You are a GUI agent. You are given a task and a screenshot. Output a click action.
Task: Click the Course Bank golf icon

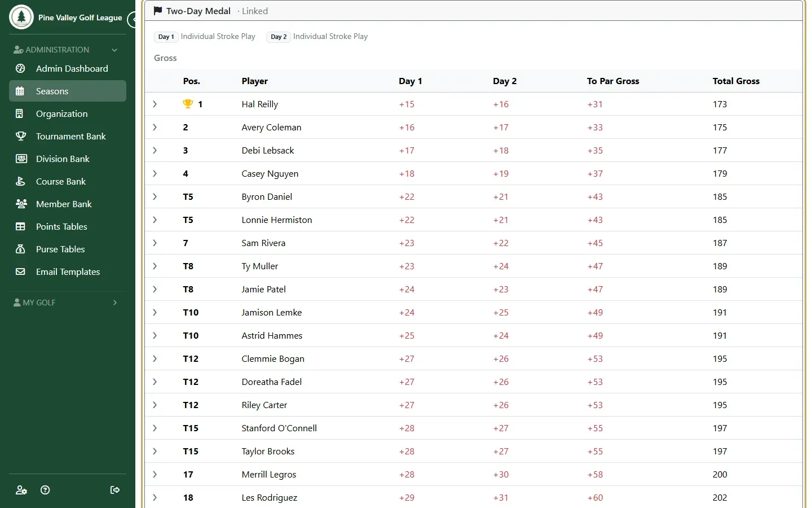click(x=20, y=181)
